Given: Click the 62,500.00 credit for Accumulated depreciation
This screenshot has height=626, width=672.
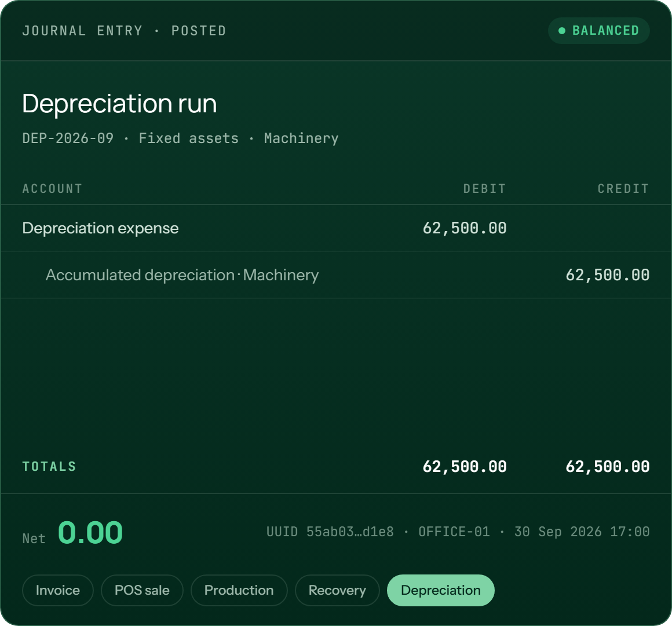Looking at the screenshot, I should tap(608, 275).
